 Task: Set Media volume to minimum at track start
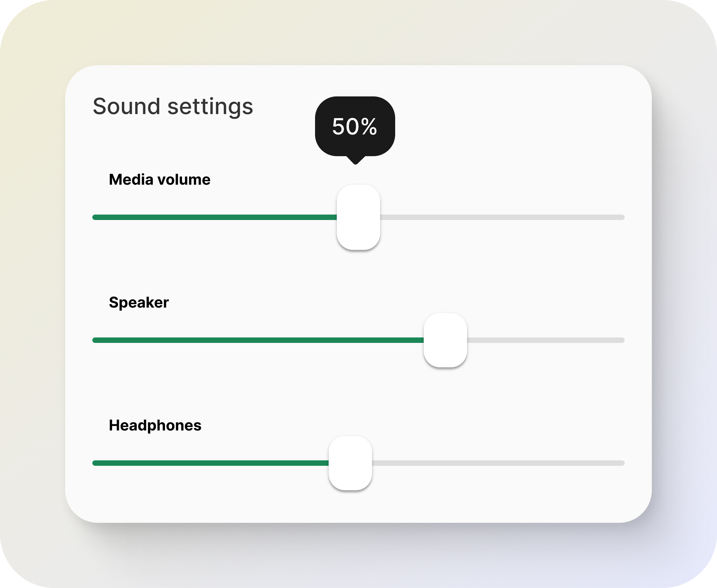(x=95, y=217)
